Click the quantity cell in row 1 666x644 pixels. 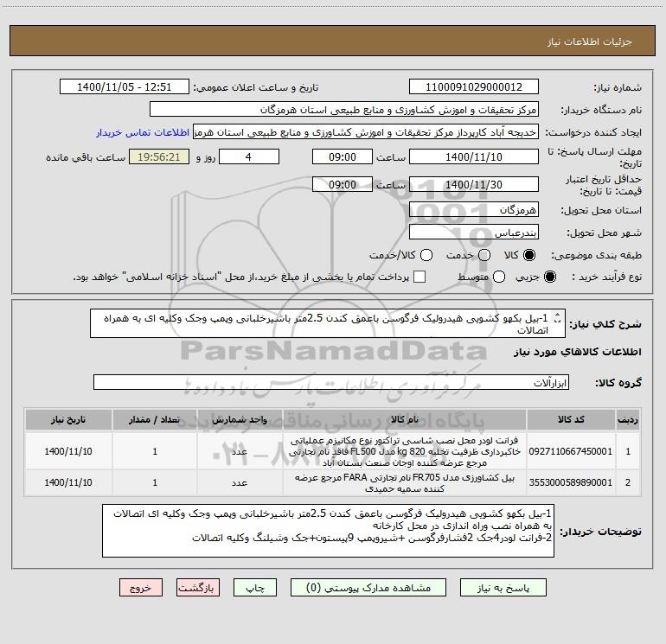pyautogui.click(x=155, y=451)
